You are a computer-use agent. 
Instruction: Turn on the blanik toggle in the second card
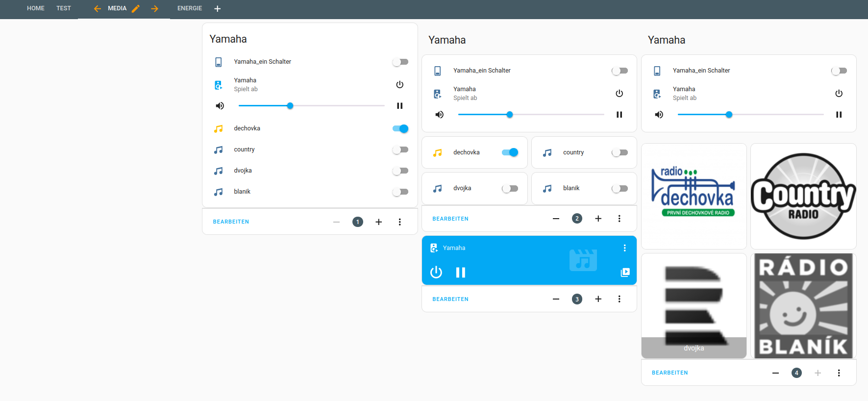tap(620, 189)
